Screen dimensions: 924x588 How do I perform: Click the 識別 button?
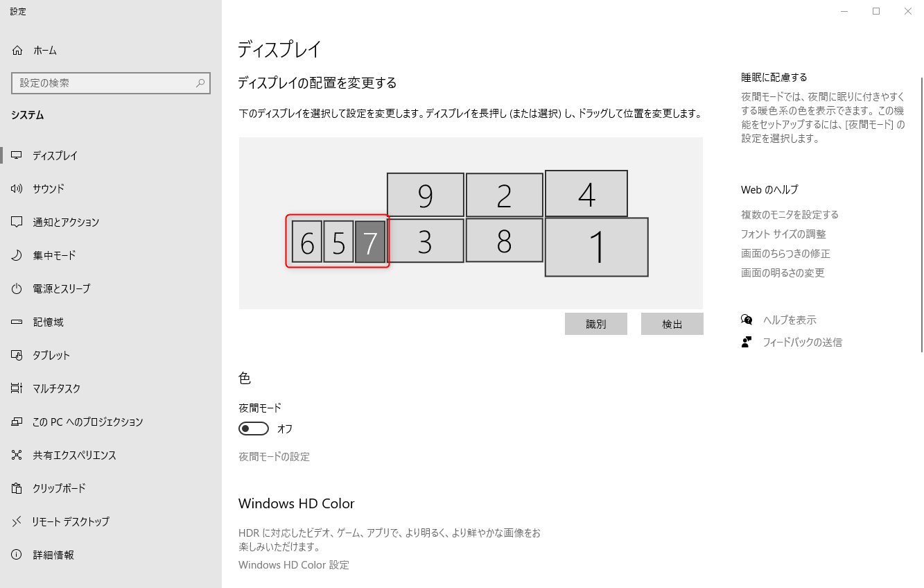point(596,324)
